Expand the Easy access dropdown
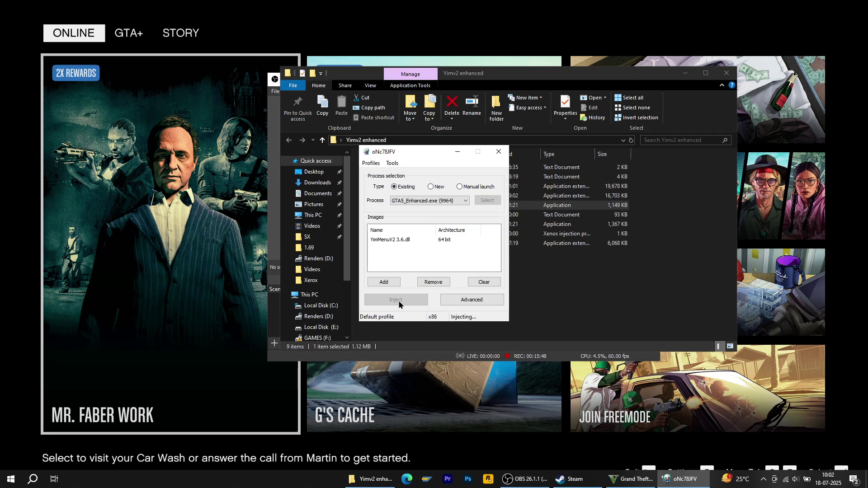The width and height of the screenshot is (868, 488). coord(528,108)
